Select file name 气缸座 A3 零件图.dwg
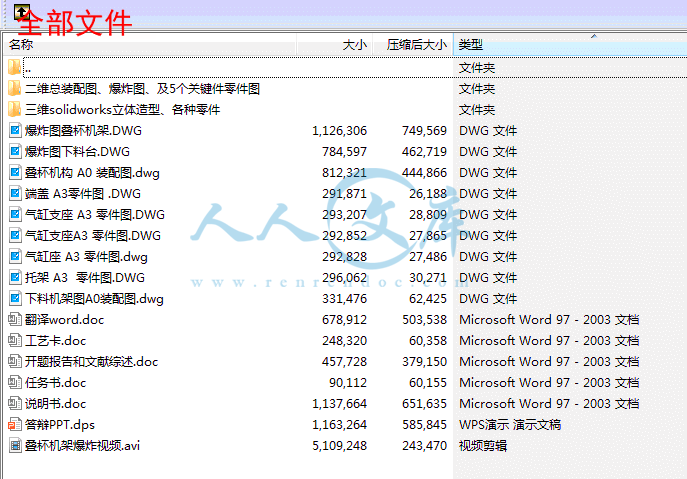 coord(86,257)
